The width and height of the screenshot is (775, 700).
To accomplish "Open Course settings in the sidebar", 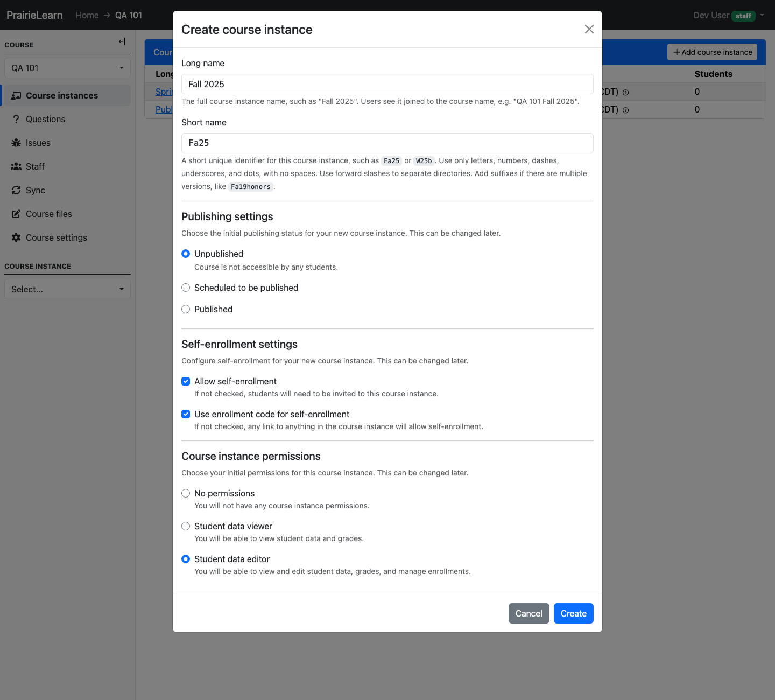I will pyautogui.click(x=67, y=237).
